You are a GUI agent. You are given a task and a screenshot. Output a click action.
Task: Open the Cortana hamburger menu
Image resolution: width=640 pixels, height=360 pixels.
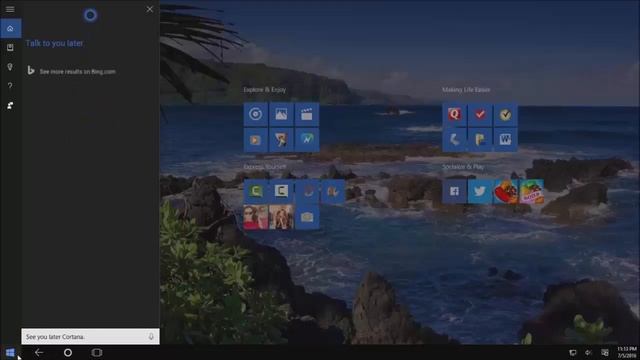[10, 9]
